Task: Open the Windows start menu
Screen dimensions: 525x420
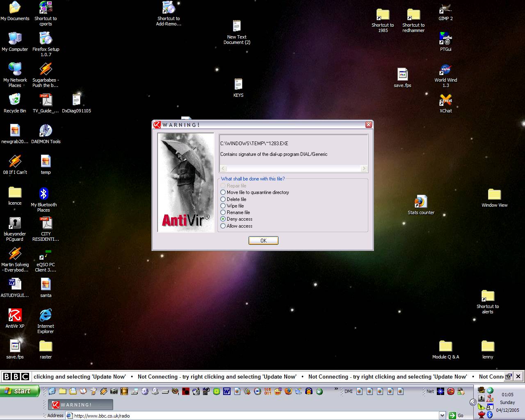Action: coord(20,391)
